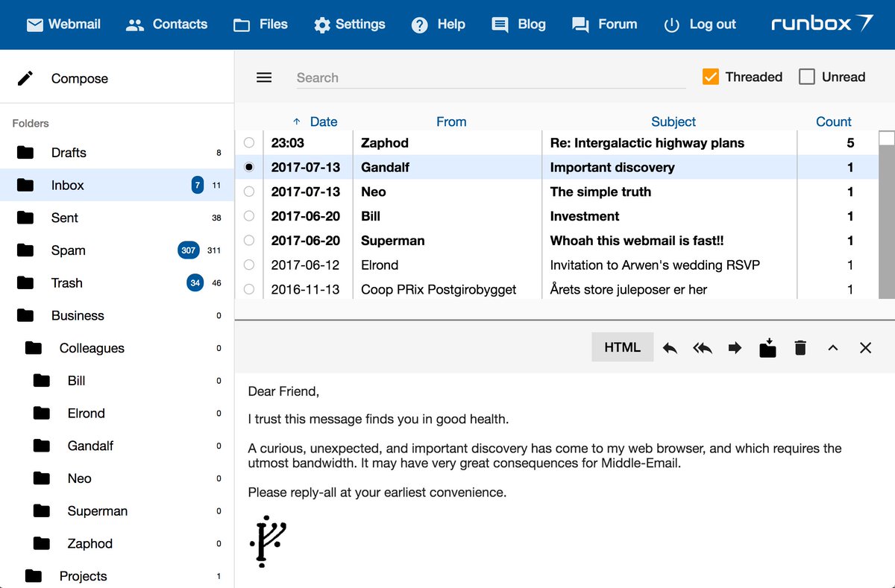This screenshot has width=895, height=588.
Task: Click the Blog speech bubble icon
Action: coord(500,25)
